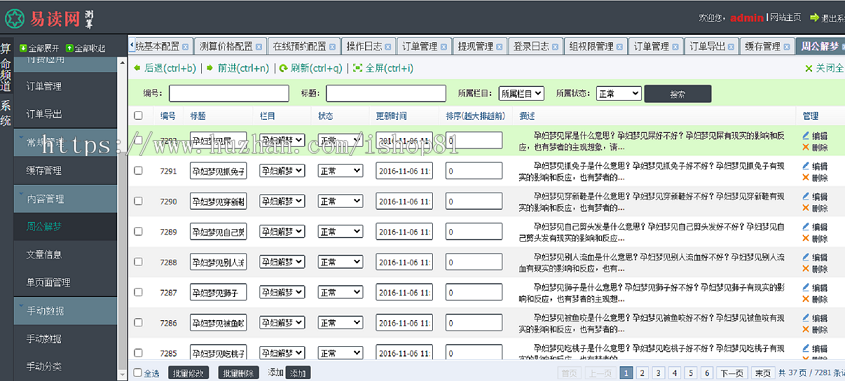Close the 提现管理 tab
The image size is (845, 381).
[x=500, y=47]
